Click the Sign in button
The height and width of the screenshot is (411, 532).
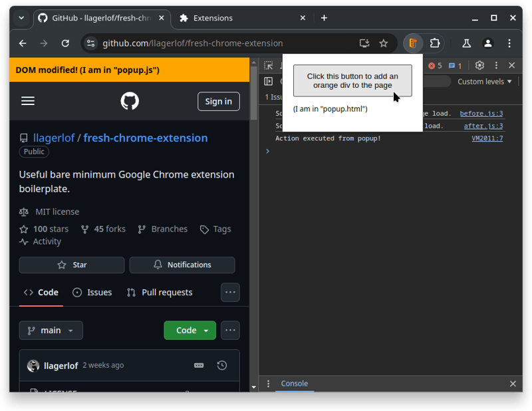click(x=219, y=102)
